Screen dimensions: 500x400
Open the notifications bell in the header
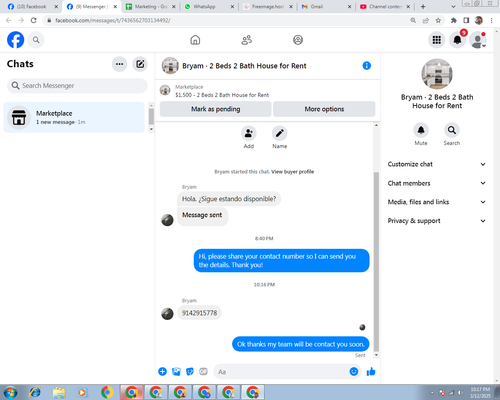coord(457,40)
